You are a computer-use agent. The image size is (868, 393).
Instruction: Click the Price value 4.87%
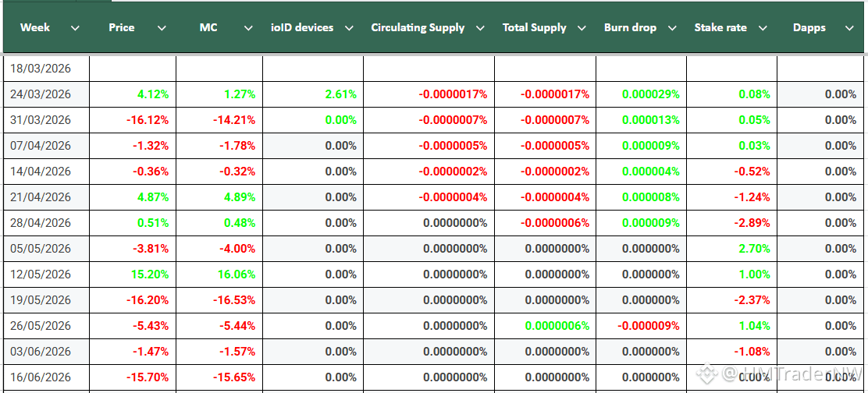(153, 197)
